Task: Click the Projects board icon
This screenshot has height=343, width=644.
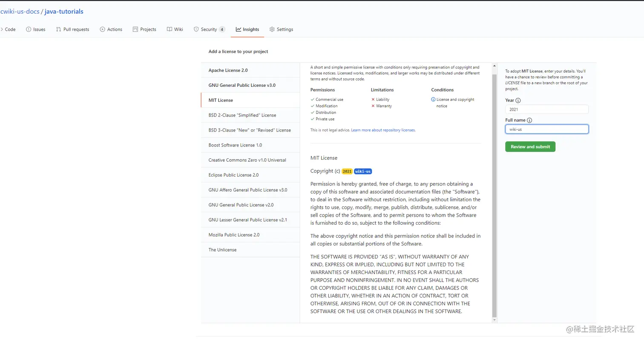Action: click(135, 29)
